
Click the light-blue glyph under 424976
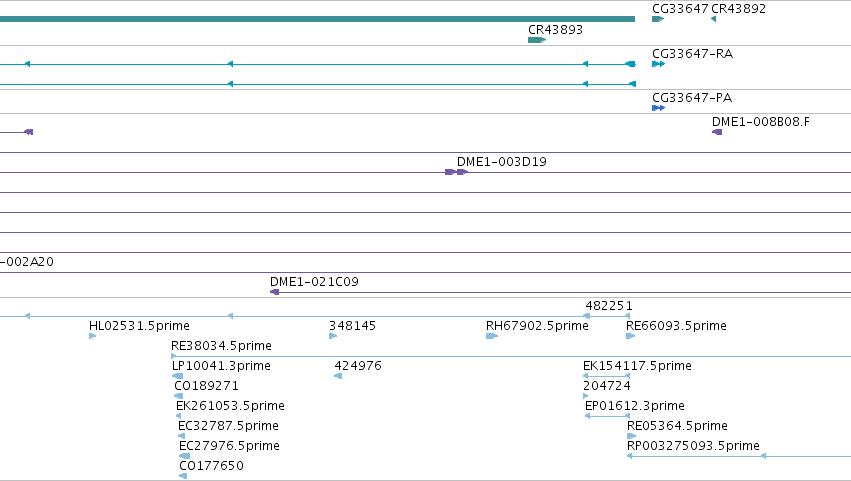pyautogui.click(x=338, y=376)
